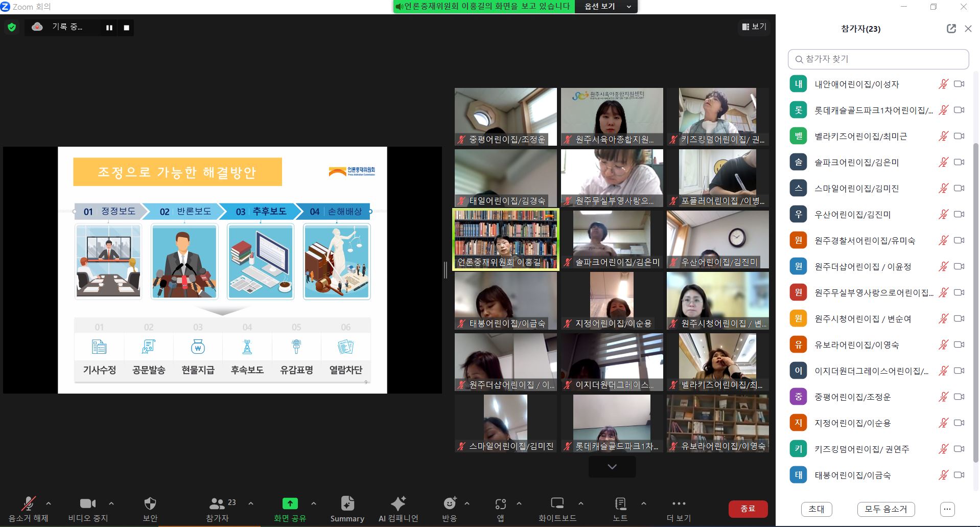This screenshot has height=527, width=980.
Task: Expand participants options caret
Action: tap(251, 503)
